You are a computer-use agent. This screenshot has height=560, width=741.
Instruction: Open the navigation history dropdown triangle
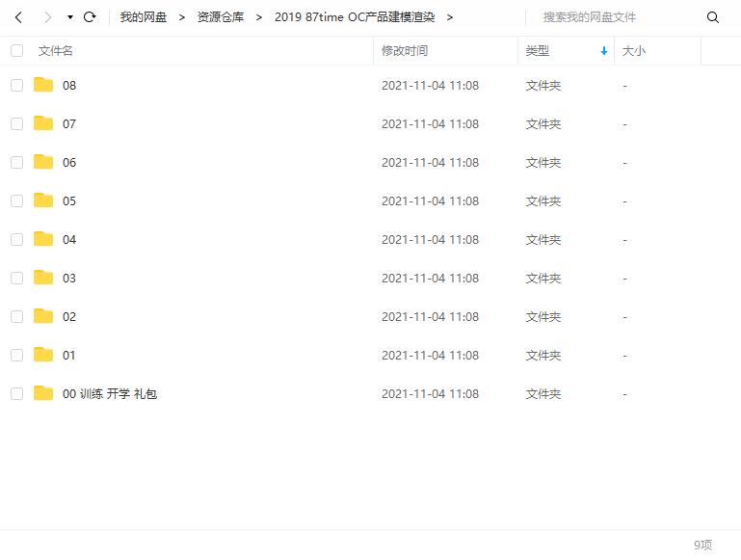[x=70, y=17]
